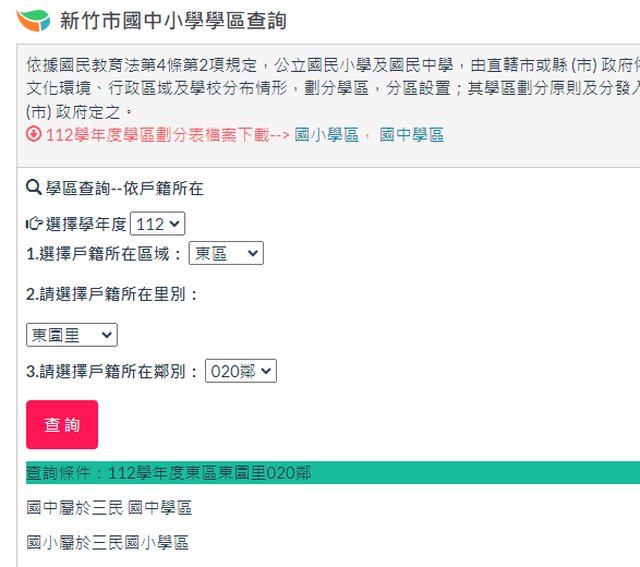Click the 2.請選擇戶籍所在里別 label
This screenshot has width=640, height=567.
click(x=112, y=294)
